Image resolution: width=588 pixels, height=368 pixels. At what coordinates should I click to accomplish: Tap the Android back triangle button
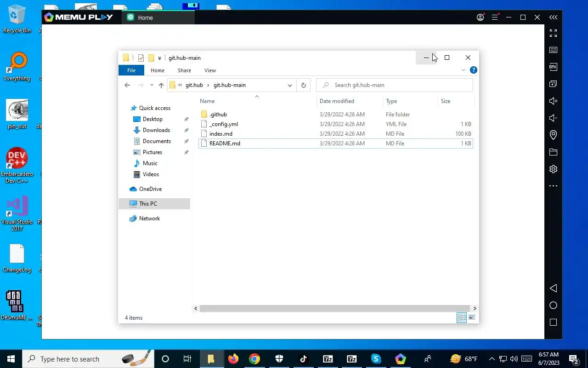click(x=553, y=288)
